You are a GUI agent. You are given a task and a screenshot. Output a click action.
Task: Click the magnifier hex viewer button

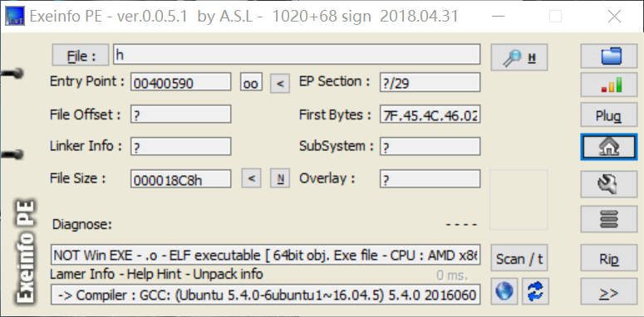click(x=519, y=57)
